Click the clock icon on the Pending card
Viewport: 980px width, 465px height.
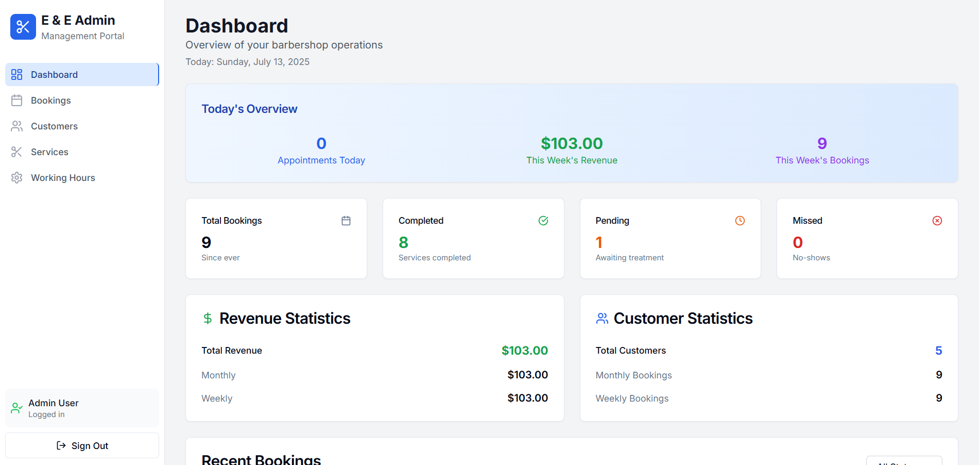(740, 220)
